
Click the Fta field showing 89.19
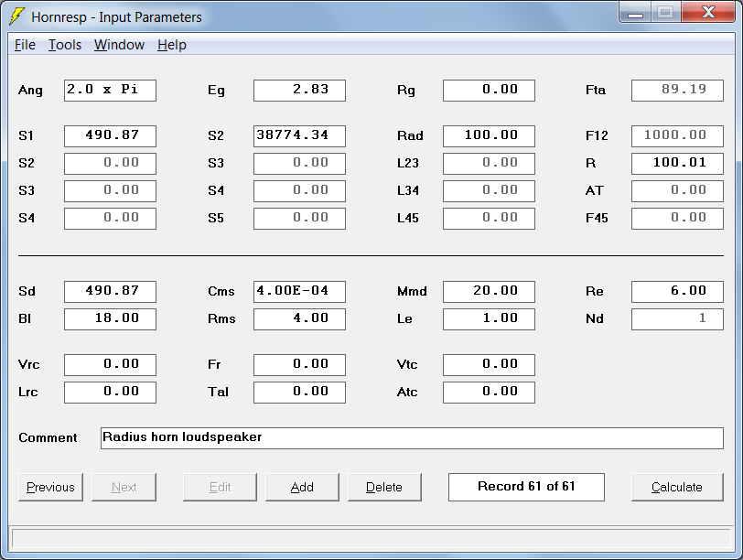tap(678, 91)
